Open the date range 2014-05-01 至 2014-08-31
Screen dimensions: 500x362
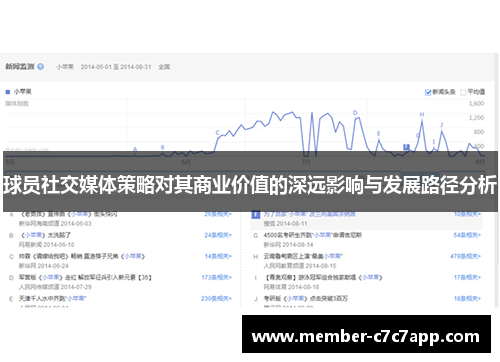116,67
